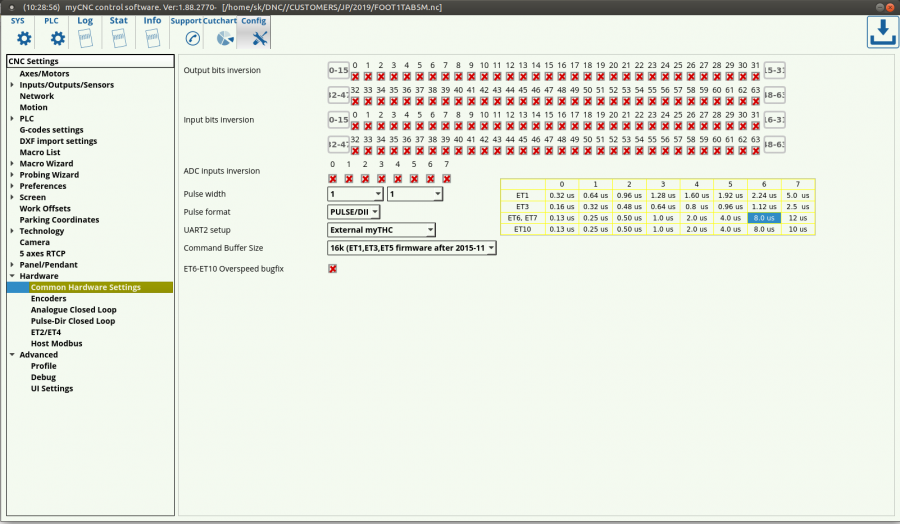Select Axes/Motors in settings tree
The width and height of the screenshot is (900, 524).
point(44,73)
